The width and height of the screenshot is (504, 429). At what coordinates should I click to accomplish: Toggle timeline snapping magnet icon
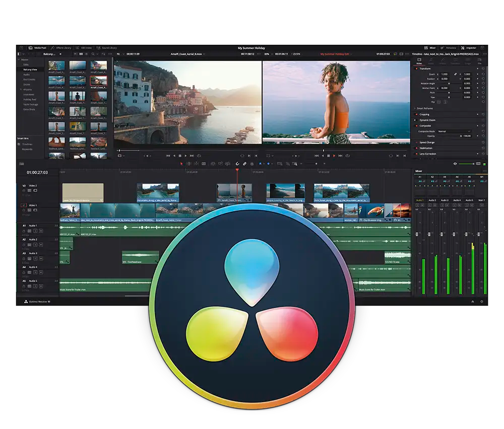pyautogui.click(x=237, y=164)
